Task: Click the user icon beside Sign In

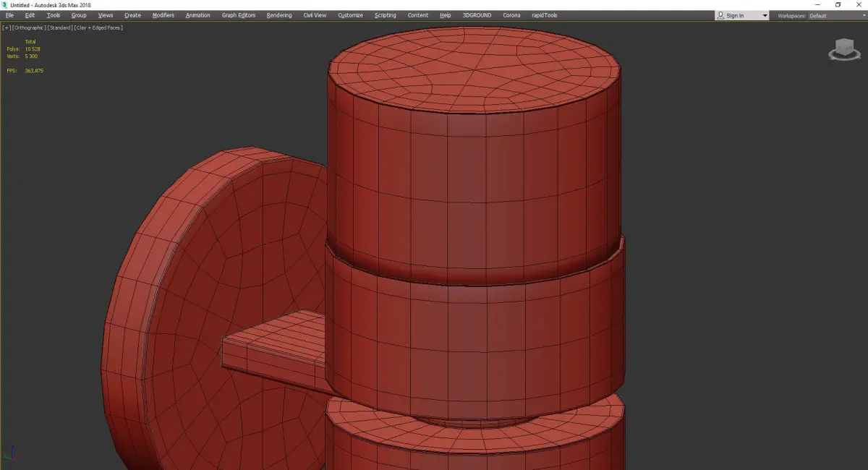Action: click(x=720, y=15)
